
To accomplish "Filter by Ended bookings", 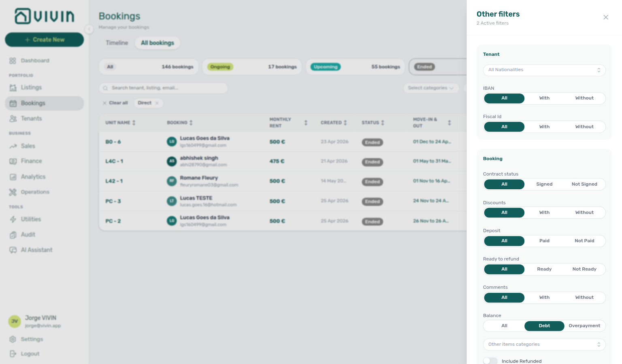I will pyautogui.click(x=438, y=67).
